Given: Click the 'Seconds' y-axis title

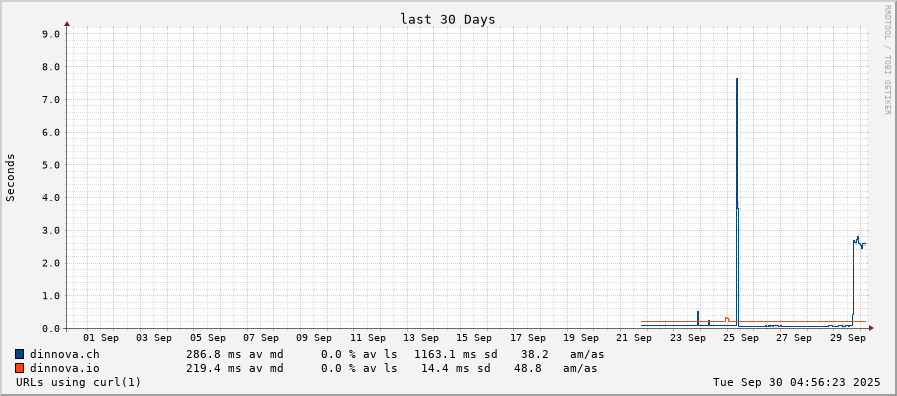Looking at the screenshot, I should pyautogui.click(x=10, y=177).
